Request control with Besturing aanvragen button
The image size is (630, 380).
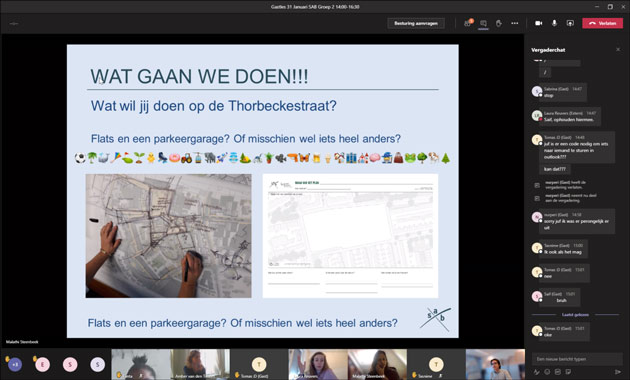tap(416, 23)
